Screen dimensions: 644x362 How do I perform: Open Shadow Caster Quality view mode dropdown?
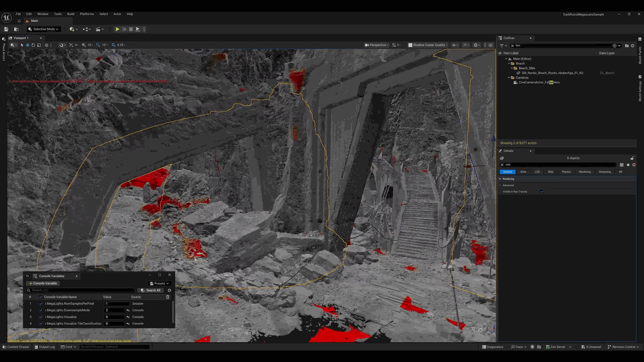428,45
